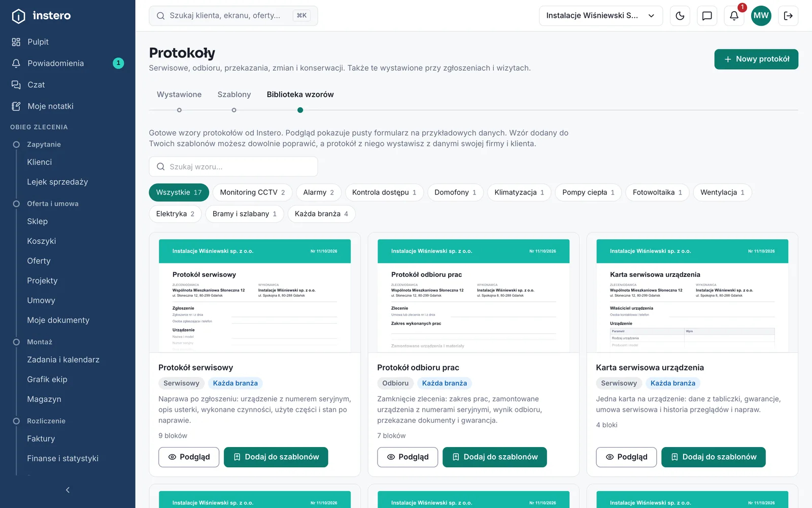Click the logout icon
The image size is (812, 508).
[788, 16]
